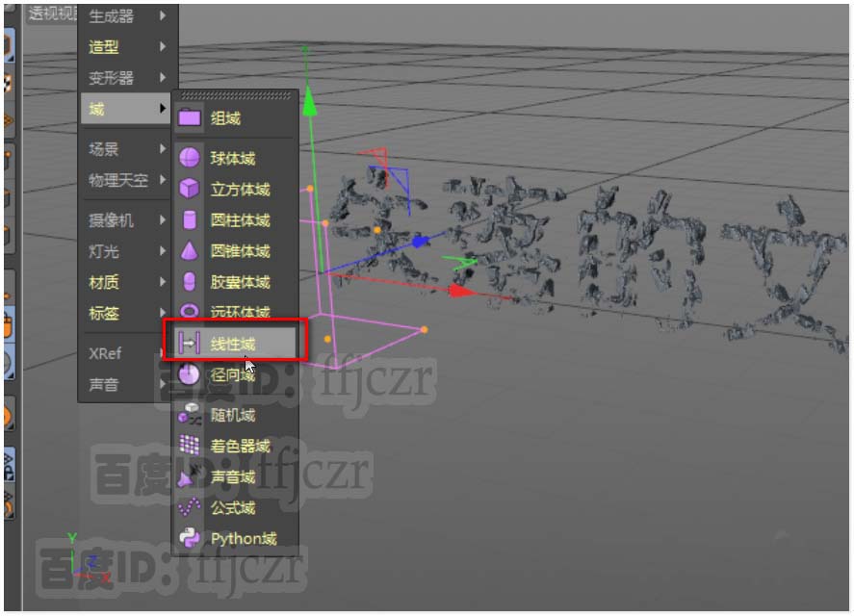Click the 球体域 sphere icon
The image size is (854, 616).
tap(189, 158)
